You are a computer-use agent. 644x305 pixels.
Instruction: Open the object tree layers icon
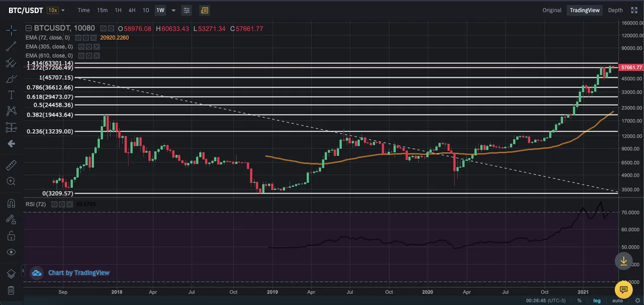click(x=11, y=274)
